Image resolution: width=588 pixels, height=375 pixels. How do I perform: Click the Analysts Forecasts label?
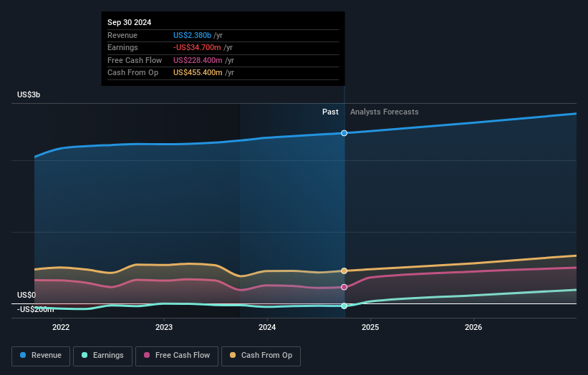pyautogui.click(x=385, y=112)
